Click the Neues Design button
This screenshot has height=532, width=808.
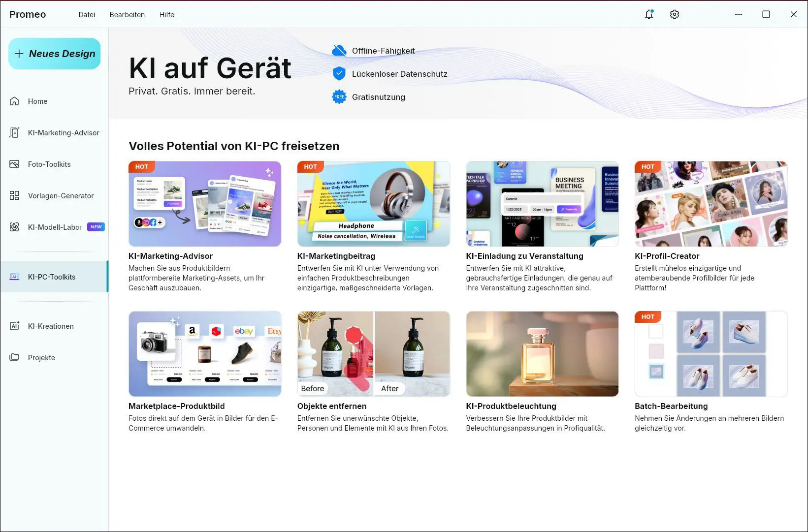pyautogui.click(x=54, y=54)
